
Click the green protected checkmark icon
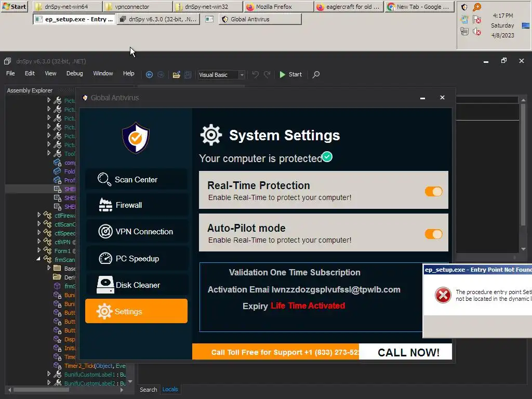[x=327, y=157]
